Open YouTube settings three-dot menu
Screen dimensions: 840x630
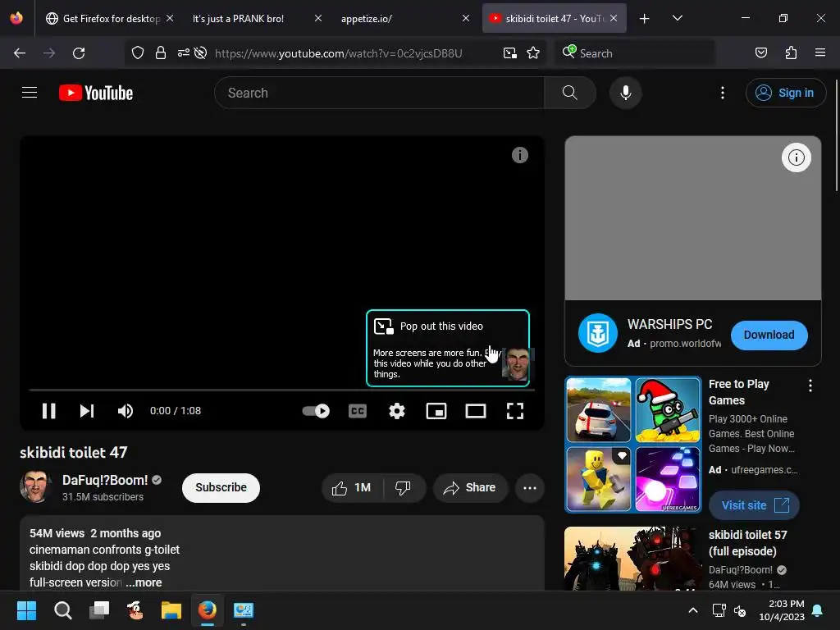722,93
